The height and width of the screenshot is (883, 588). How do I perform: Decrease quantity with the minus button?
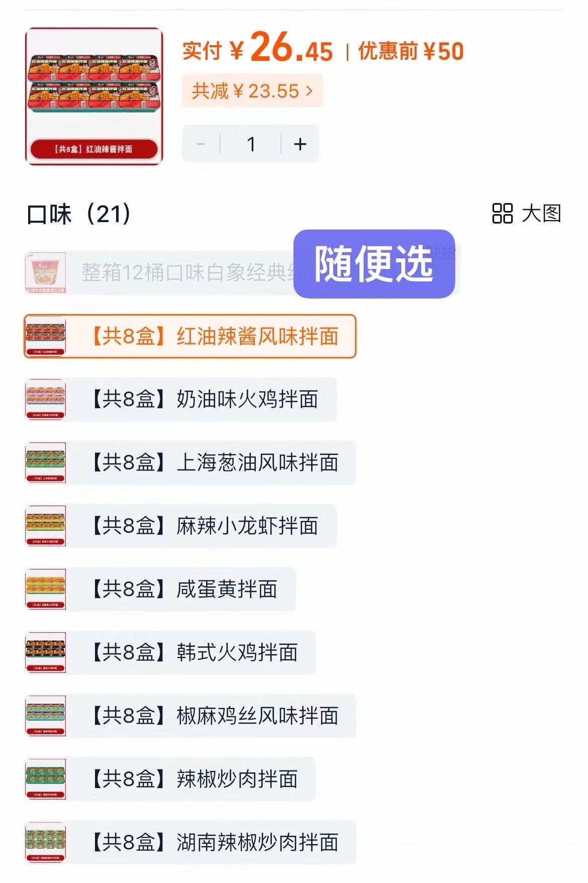[201, 144]
